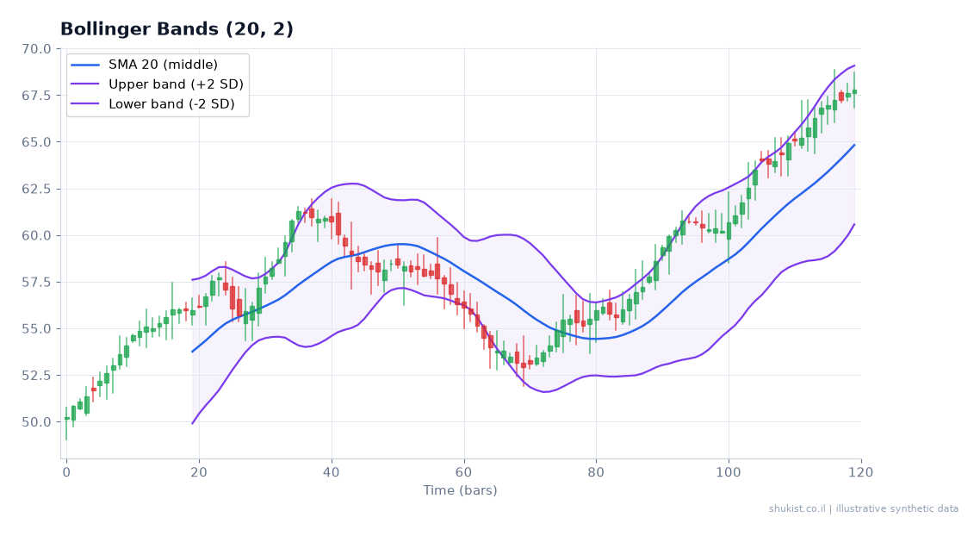Viewport: 980px width, 536px height.
Task: Click the blue line sample beside SMA 20
Action: pyautogui.click(x=85, y=65)
